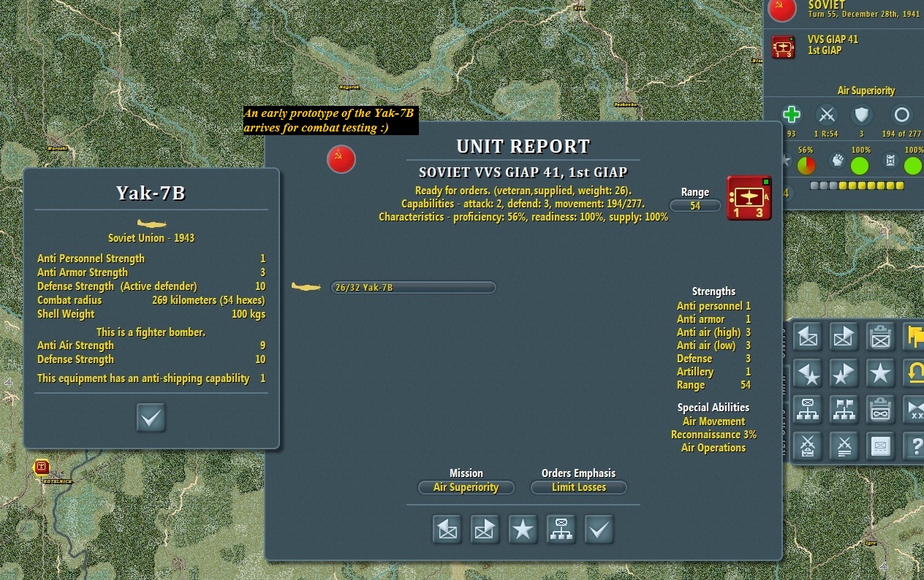Click the red air unit counter in Unit Report
924x580 pixels.
pyautogui.click(x=749, y=198)
